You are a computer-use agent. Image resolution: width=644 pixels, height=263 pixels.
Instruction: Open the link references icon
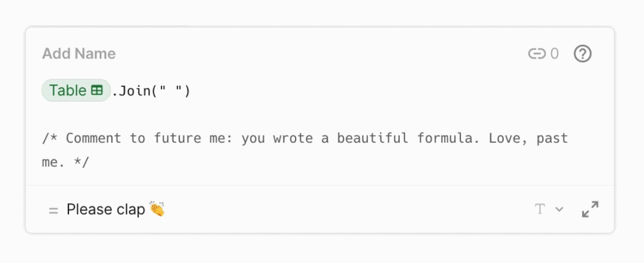click(536, 54)
